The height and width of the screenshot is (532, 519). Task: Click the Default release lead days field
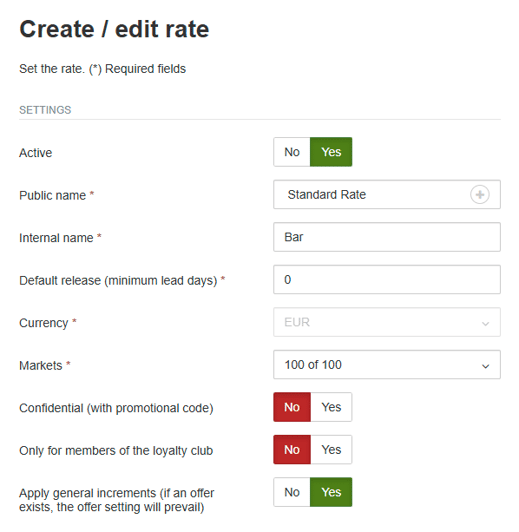[387, 280]
